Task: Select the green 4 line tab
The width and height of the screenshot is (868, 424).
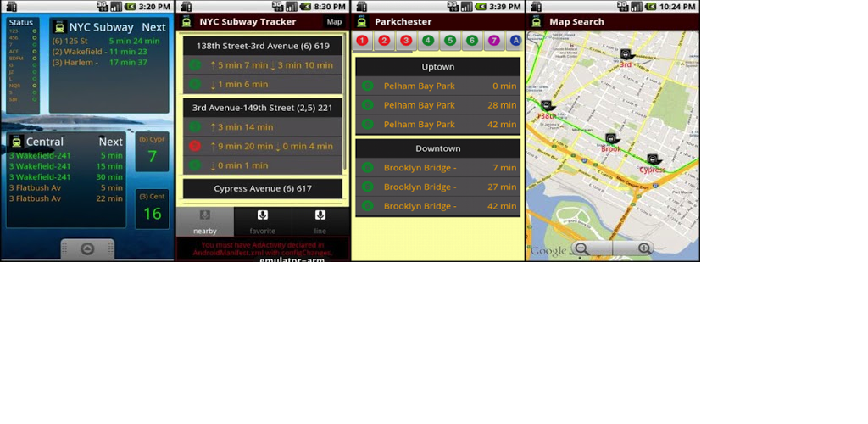Action: 428,41
